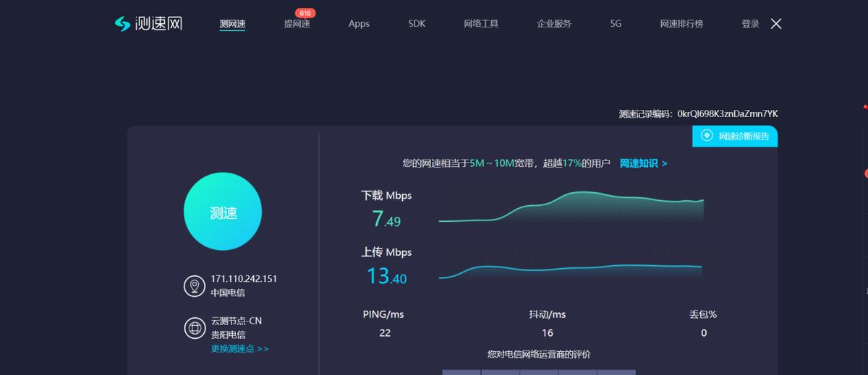Viewport: 868px width, 375px height.
Task: Open 企业服务 navigation item
Action: 554,24
